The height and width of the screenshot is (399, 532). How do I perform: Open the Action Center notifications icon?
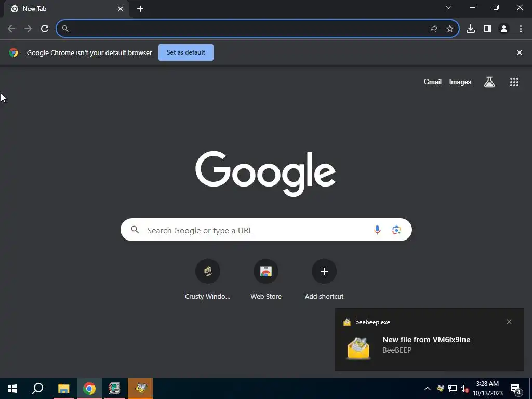[x=516, y=389]
